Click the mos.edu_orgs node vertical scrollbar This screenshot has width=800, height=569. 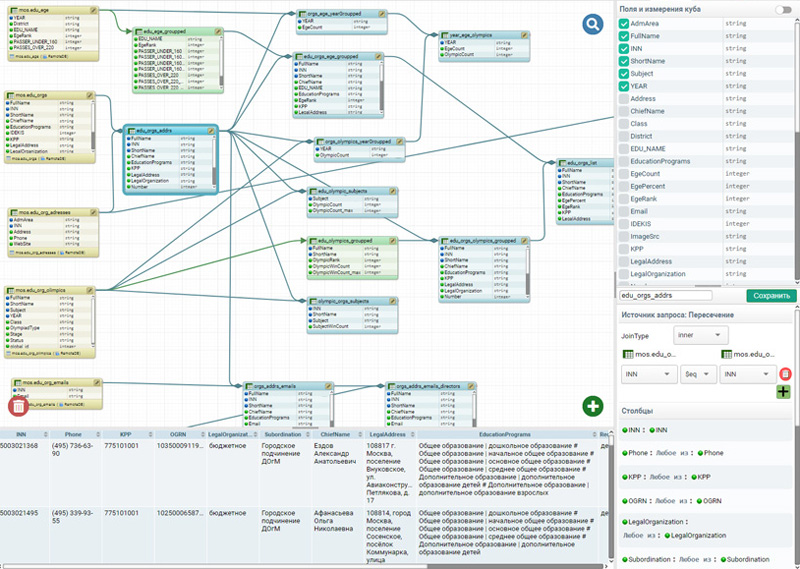[x=93, y=127]
